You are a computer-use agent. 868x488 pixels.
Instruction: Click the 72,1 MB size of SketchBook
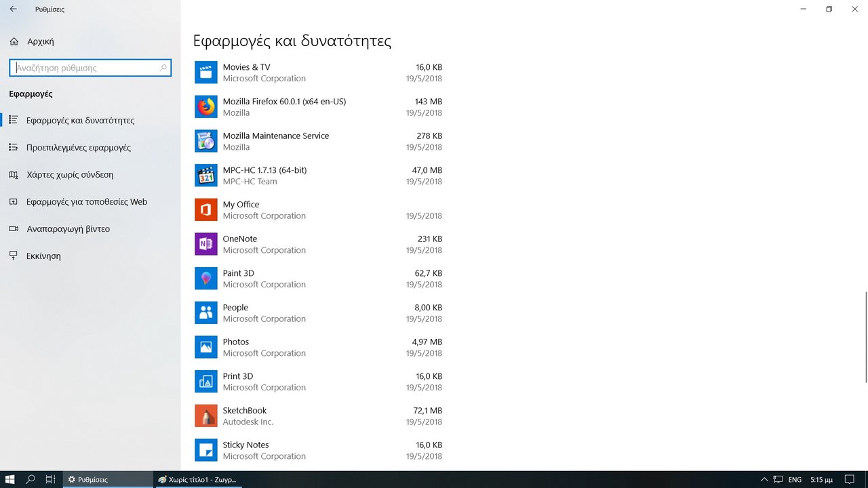[427, 411]
